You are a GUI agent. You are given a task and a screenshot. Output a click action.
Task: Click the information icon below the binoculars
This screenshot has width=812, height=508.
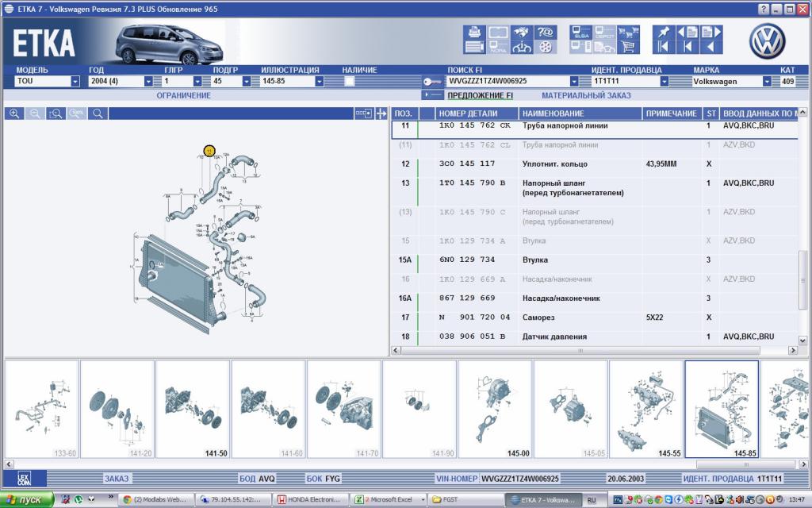click(x=522, y=47)
